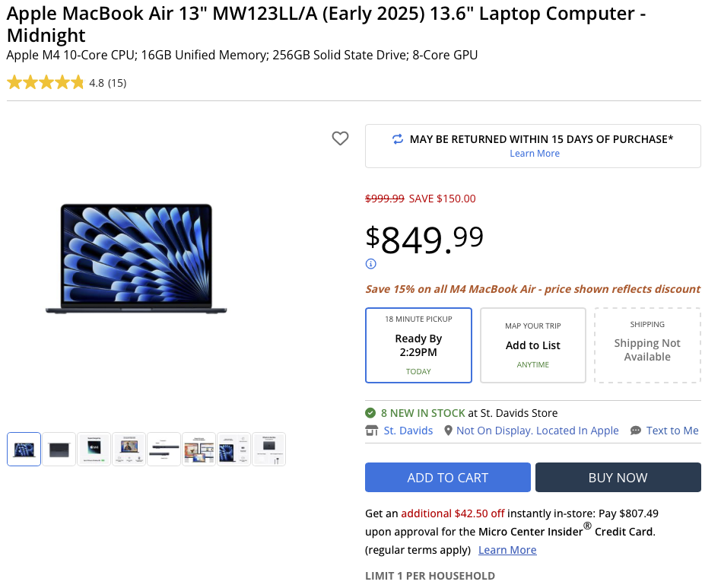721x588 pixels.
Task: Click Not On Display location link
Action: [x=538, y=431]
